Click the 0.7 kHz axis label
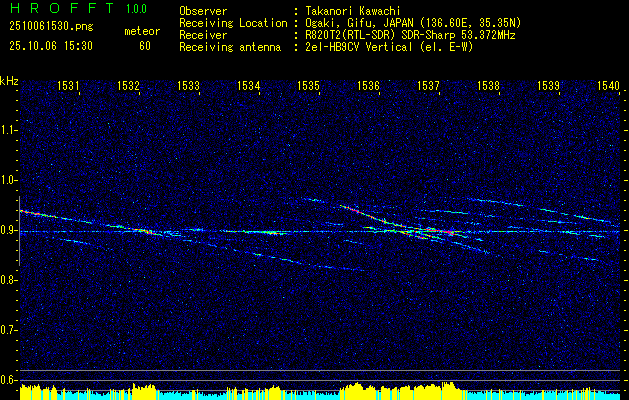 click(7, 330)
